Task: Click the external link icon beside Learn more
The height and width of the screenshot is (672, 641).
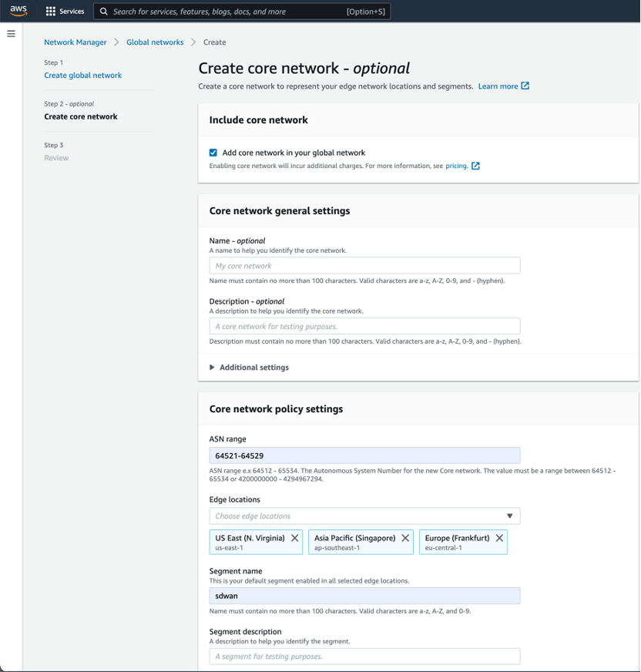Action: 525,86
